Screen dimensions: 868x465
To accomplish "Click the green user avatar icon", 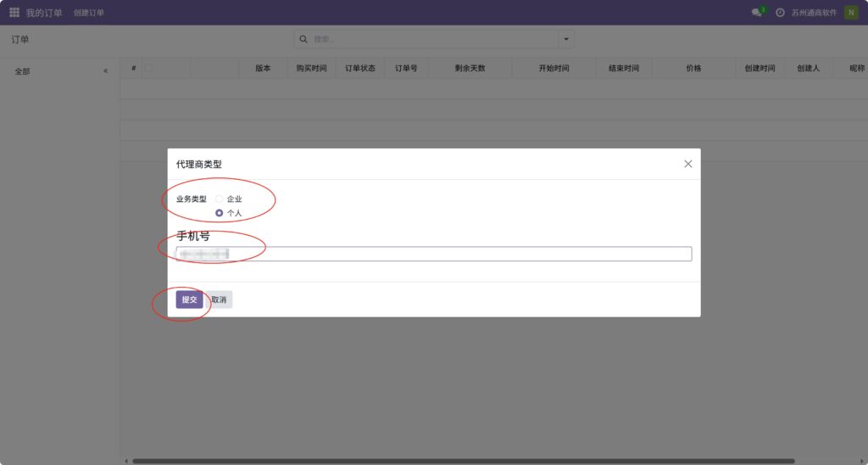I will (x=850, y=13).
